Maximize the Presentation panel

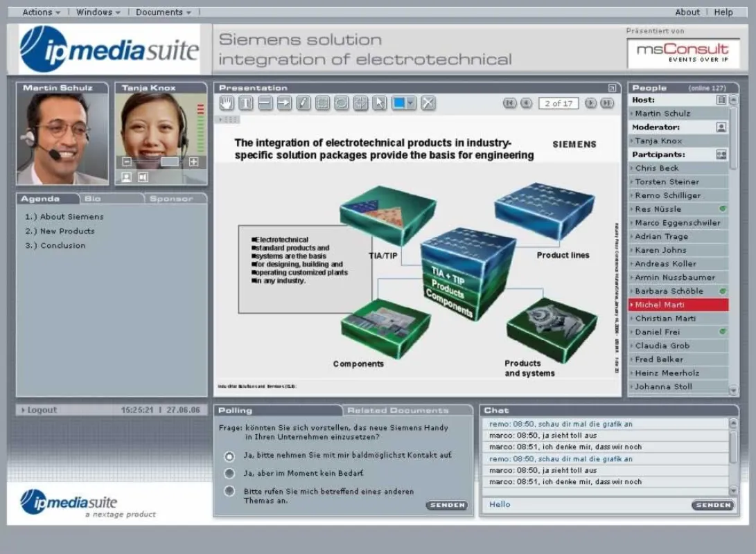[612, 88]
